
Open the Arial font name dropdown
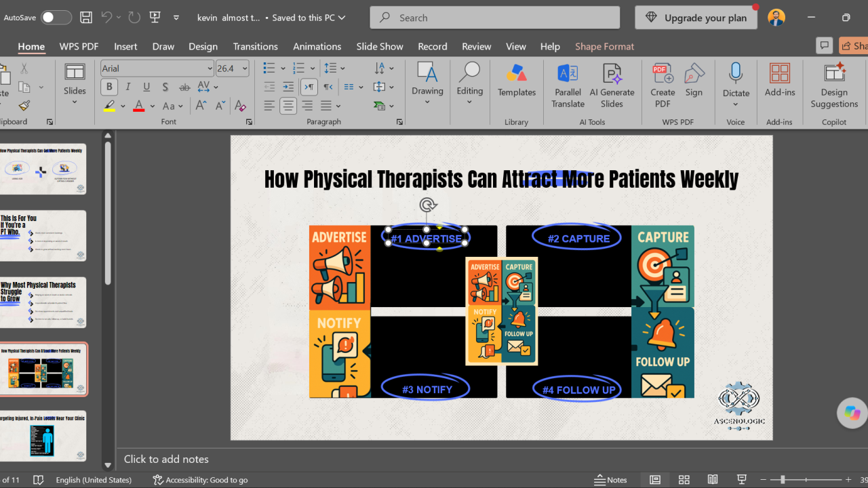[x=210, y=68]
